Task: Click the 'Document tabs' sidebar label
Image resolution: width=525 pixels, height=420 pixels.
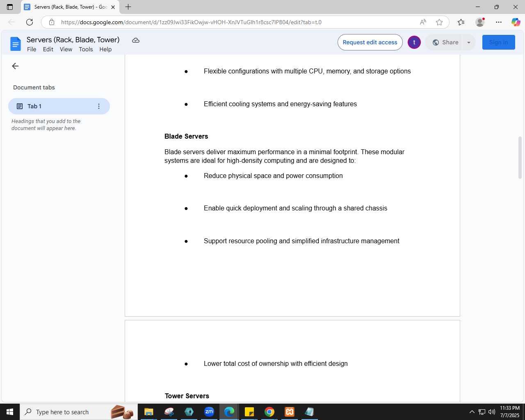Action: point(34,87)
